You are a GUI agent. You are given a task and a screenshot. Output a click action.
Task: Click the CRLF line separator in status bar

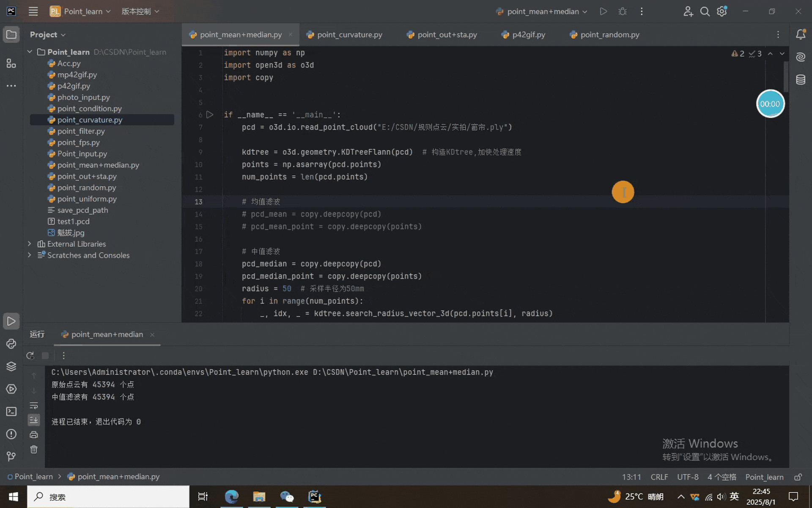pyautogui.click(x=659, y=477)
